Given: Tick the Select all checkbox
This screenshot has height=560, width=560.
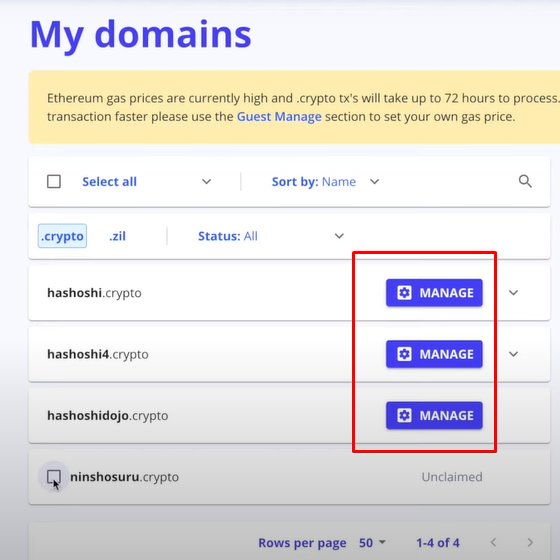Looking at the screenshot, I should (54, 181).
